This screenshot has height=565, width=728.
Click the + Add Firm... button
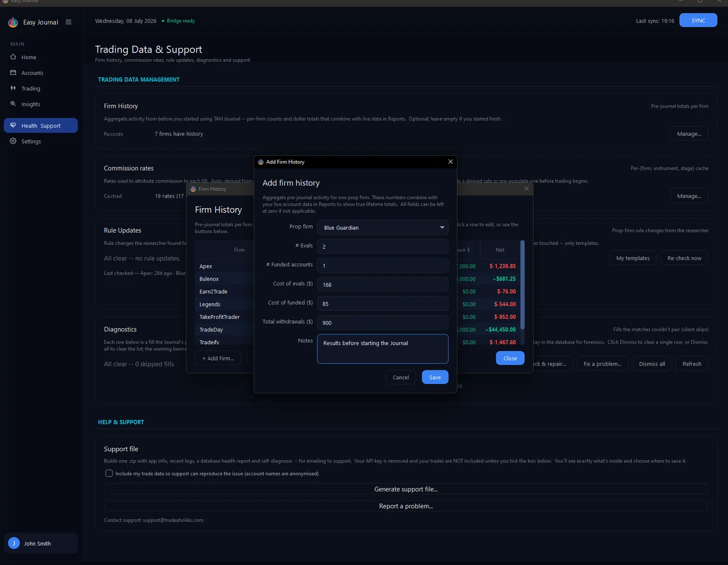pyautogui.click(x=218, y=358)
